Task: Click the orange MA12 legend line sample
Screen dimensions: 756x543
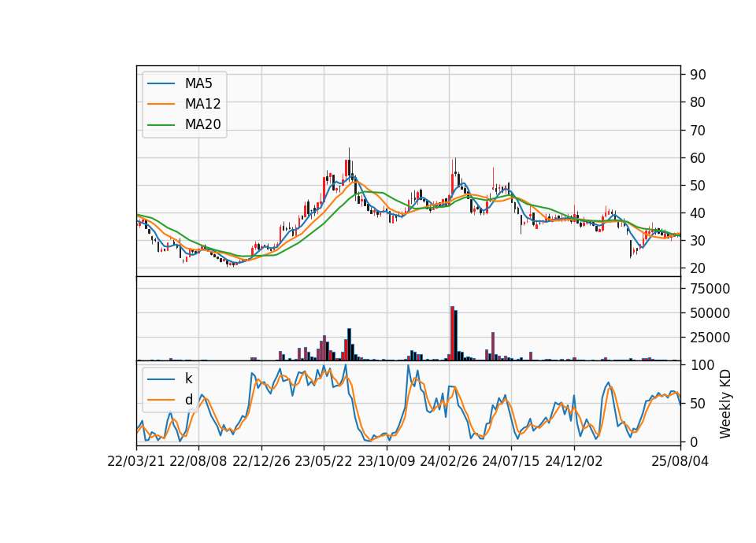Action: 161,104
